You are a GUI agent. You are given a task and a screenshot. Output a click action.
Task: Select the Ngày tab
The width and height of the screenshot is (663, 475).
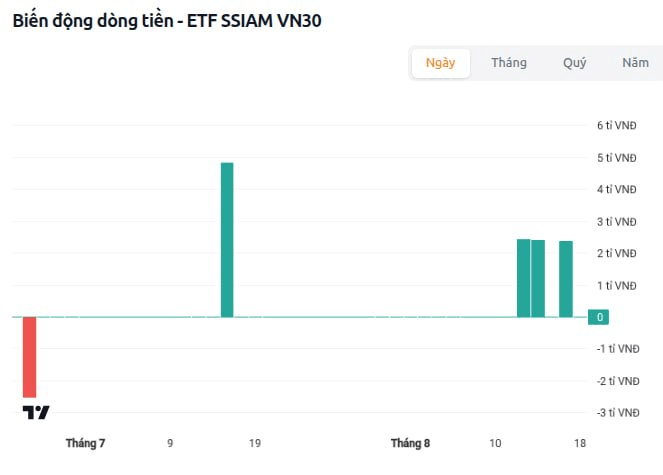(x=441, y=63)
